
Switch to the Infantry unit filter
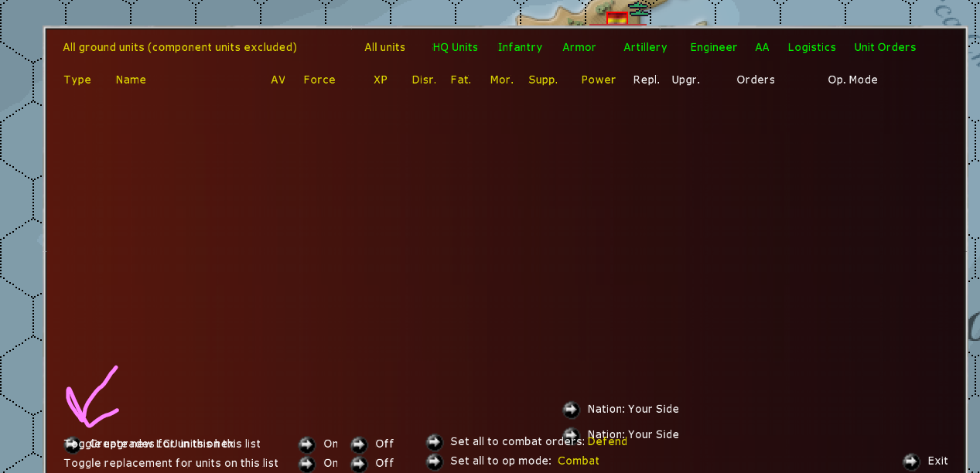(520, 47)
